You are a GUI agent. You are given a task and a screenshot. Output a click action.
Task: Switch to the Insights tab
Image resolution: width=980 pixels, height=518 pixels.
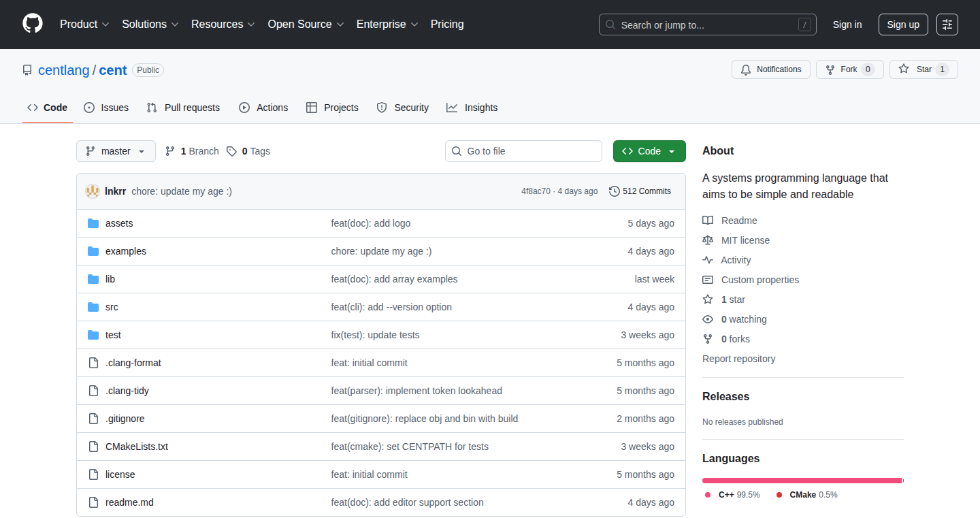coord(472,108)
